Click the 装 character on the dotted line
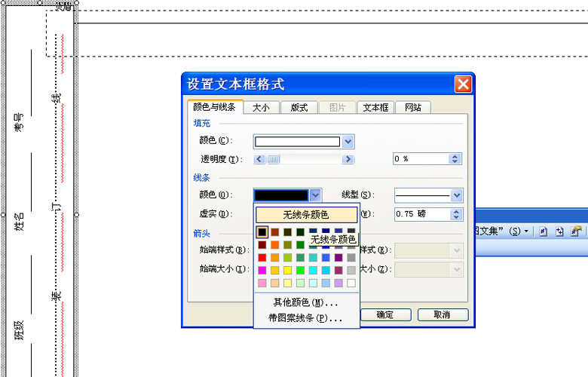 tap(56, 296)
